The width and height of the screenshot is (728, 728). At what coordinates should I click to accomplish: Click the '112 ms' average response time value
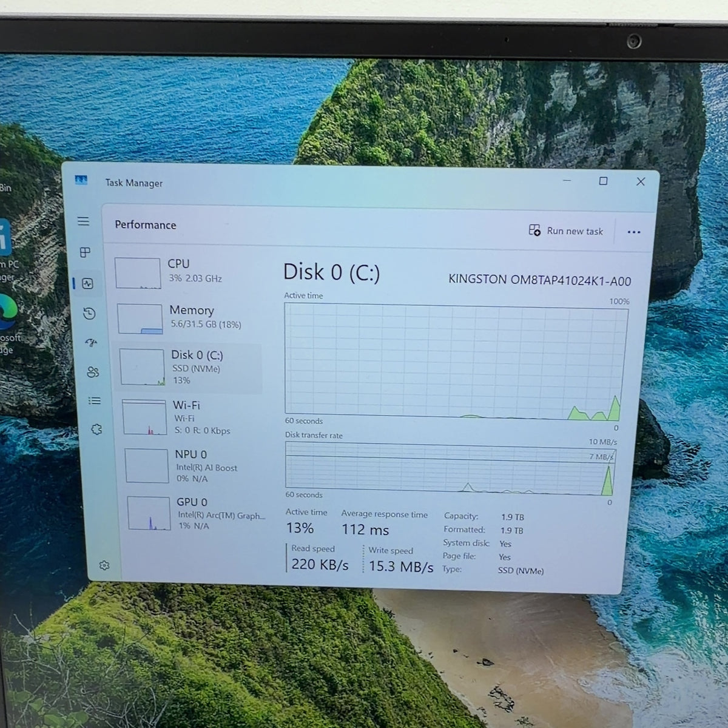click(365, 530)
